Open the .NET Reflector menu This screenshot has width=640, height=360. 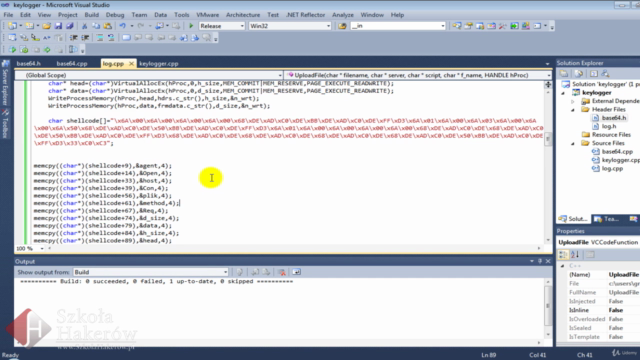tap(305, 15)
